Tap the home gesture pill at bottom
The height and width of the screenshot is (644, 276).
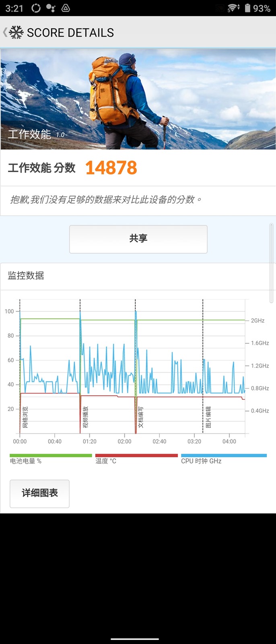pos(135,639)
